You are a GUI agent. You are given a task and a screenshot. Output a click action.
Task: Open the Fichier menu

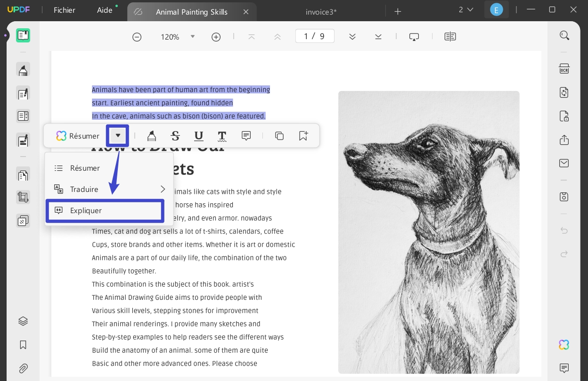(65, 10)
